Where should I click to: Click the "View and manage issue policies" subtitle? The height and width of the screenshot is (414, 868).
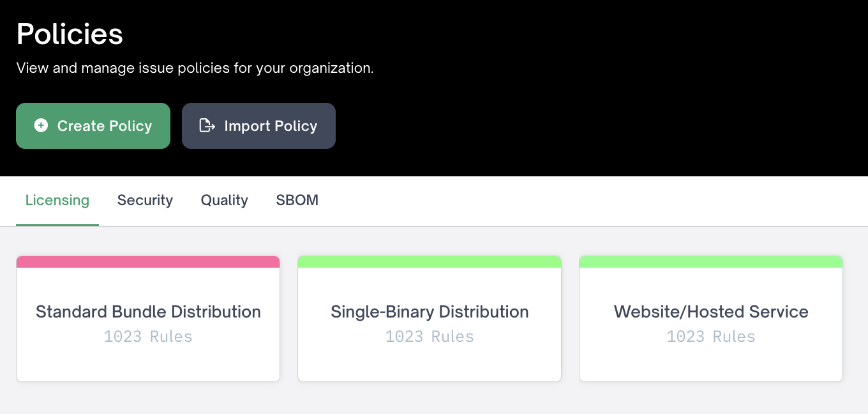coord(195,68)
